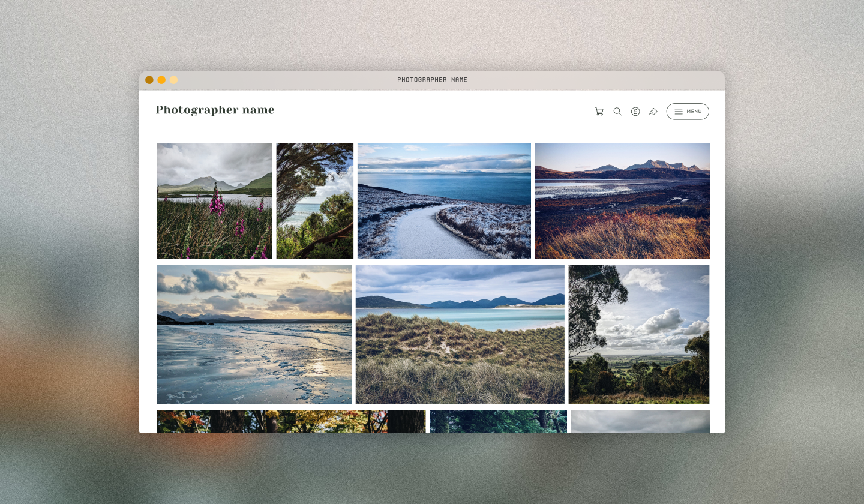Viewport: 864px width, 504px height.
Task: Open the sunset beach waves photo
Action: coord(254,334)
